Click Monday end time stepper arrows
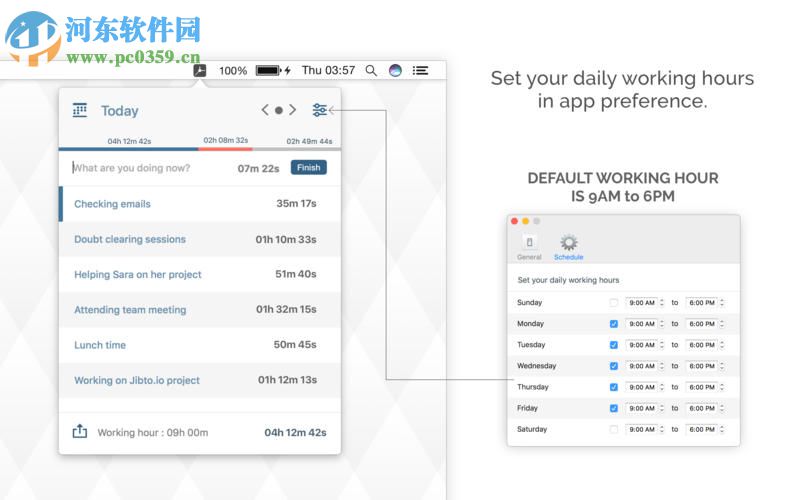The image size is (800, 500). tap(721, 323)
